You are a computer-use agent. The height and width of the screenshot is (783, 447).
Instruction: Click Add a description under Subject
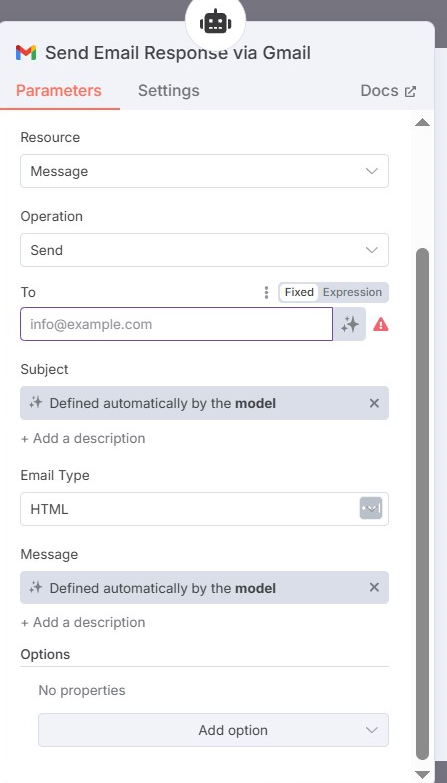coord(83,438)
